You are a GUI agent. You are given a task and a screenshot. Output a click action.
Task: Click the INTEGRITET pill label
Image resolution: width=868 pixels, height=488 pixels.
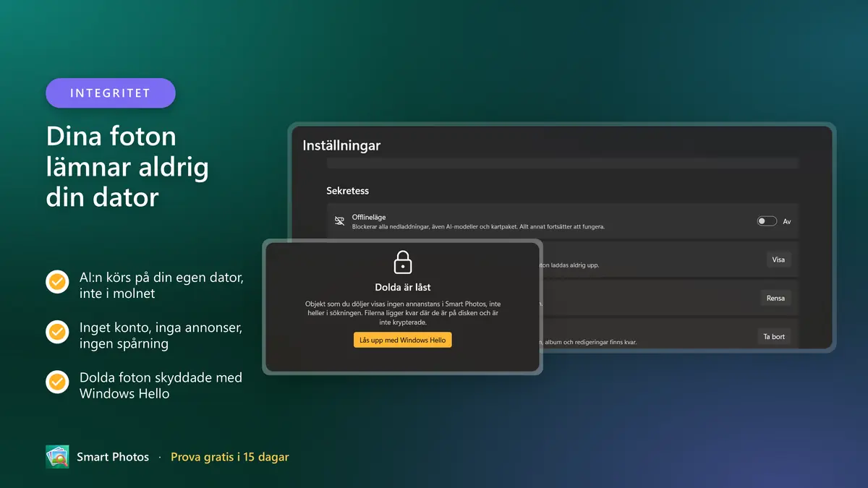(x=111, y=93)
